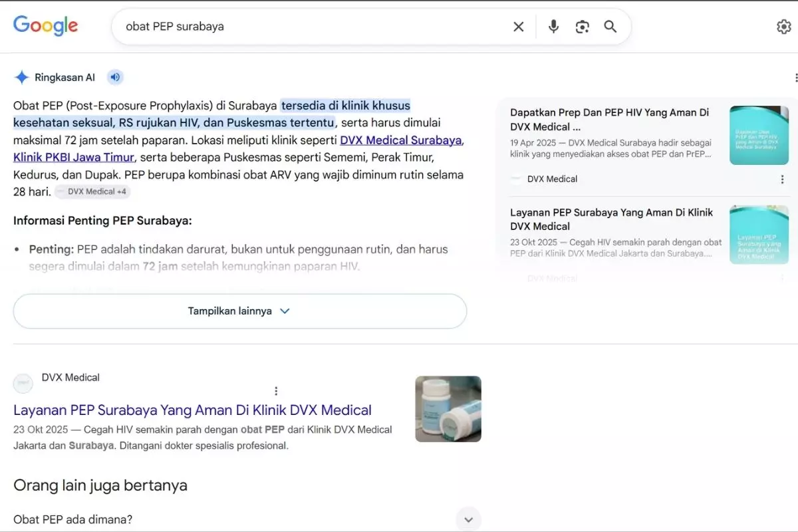This screenshot has width=798, height=532.
Task: Open options for the first DVX Medical source card
Action: click(783, 179)
